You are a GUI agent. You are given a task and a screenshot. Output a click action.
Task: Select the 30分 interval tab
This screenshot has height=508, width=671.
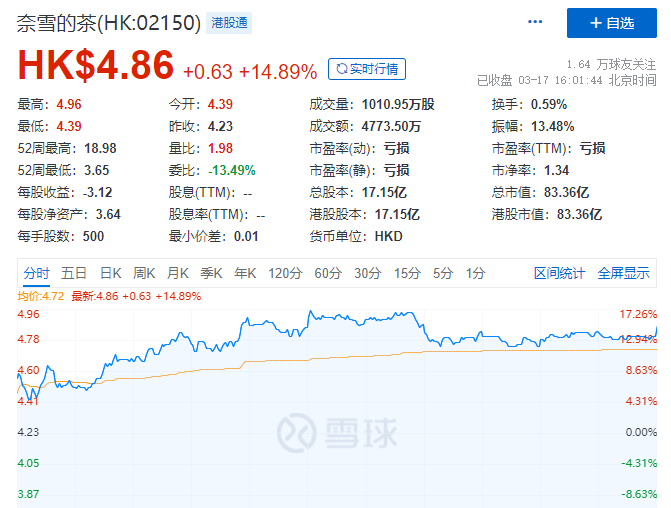[x=368, y=273]
